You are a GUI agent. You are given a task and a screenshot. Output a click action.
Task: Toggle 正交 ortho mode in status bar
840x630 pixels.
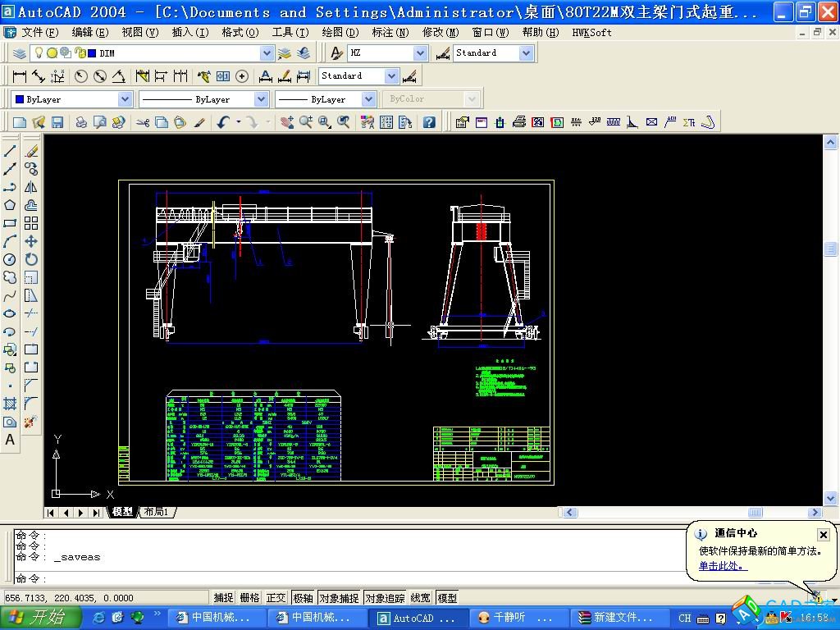(276, 598)
